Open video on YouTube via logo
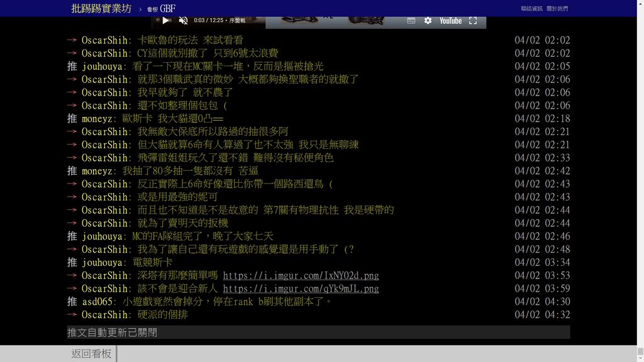This screenshot has width=644, height=362. point(450,21)
